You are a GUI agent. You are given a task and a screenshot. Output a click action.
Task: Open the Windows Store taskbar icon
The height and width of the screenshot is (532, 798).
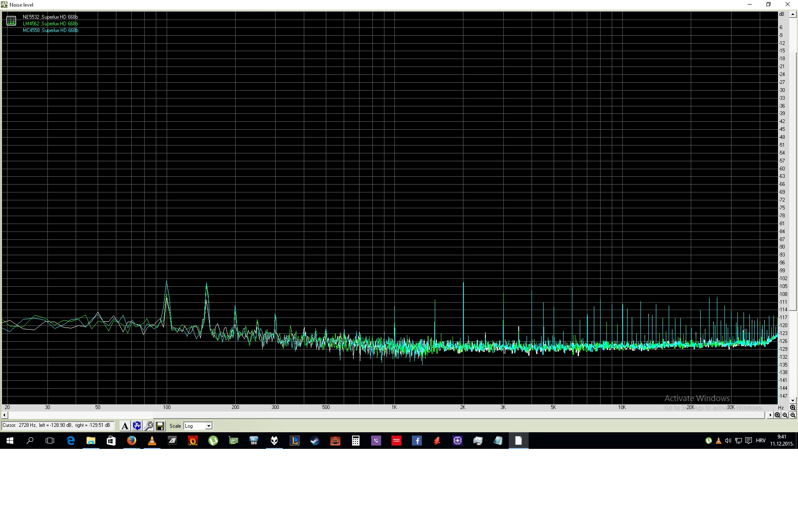pos(111,441)
